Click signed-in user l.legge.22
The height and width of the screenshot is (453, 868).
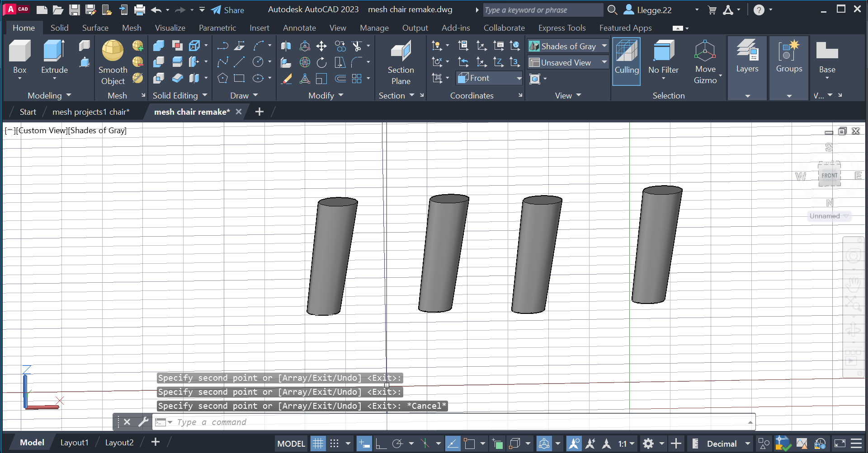click(x=648, y=10)
